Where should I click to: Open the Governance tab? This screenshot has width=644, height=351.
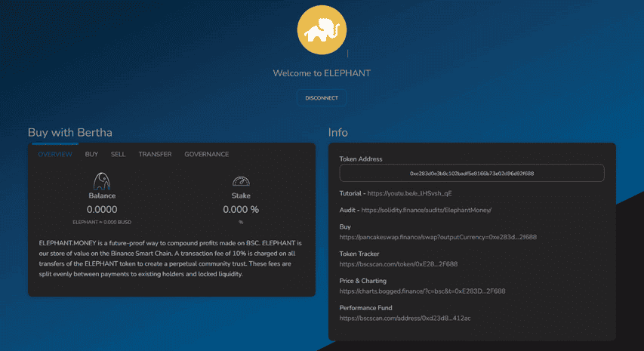point(207,154)
